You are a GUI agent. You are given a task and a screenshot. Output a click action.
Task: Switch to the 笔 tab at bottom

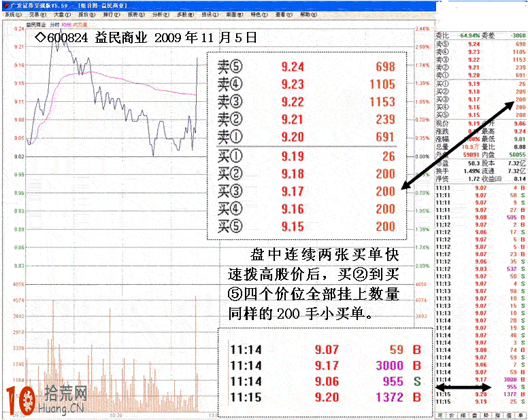[440, 414]
